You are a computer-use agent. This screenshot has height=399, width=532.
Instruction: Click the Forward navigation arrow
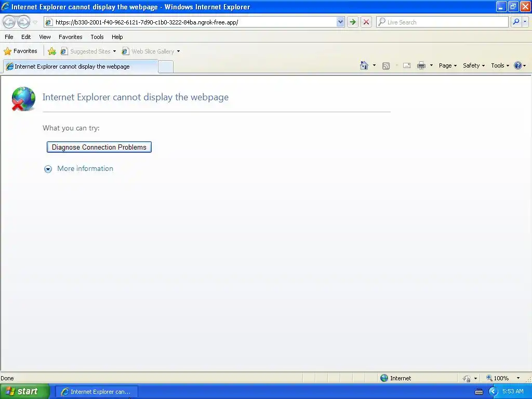point(23,22)
